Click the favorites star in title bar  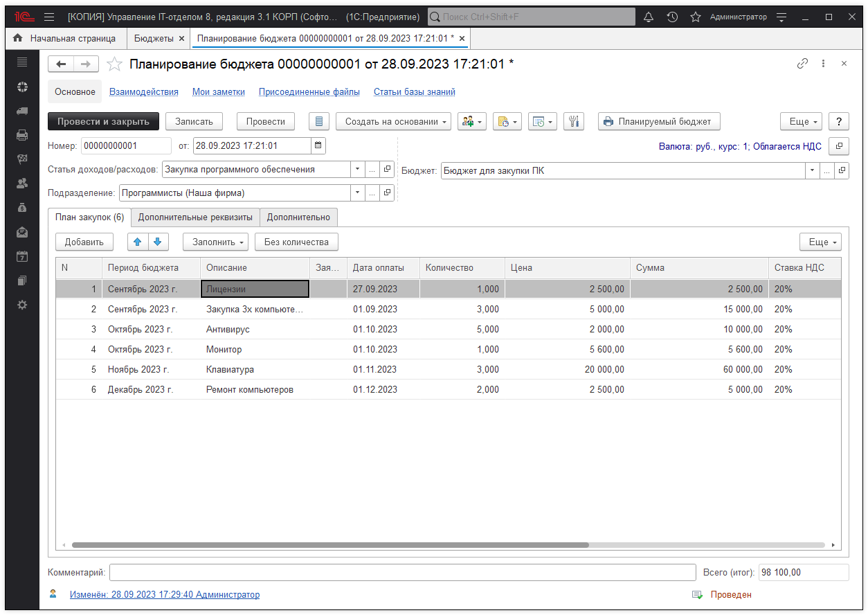click(696, 17)
